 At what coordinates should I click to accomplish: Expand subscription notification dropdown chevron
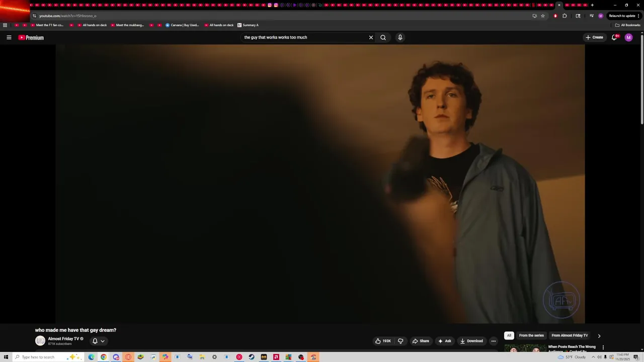(x=103, y=341)
